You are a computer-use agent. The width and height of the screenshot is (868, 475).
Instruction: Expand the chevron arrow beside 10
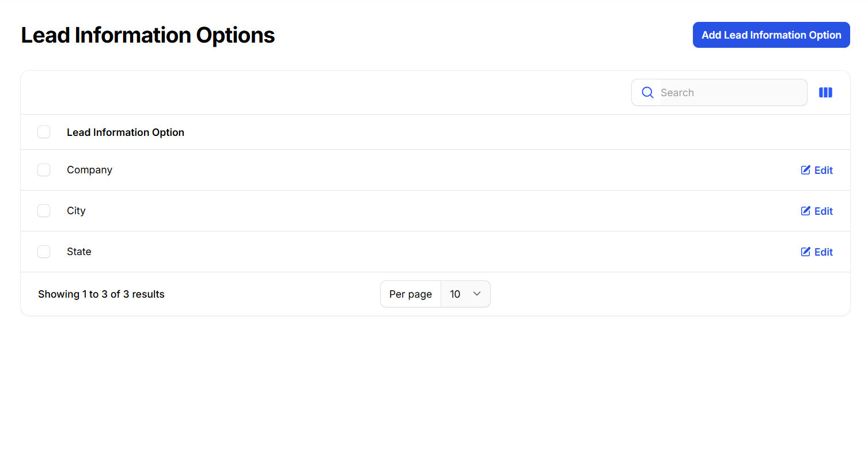point(477,294)
